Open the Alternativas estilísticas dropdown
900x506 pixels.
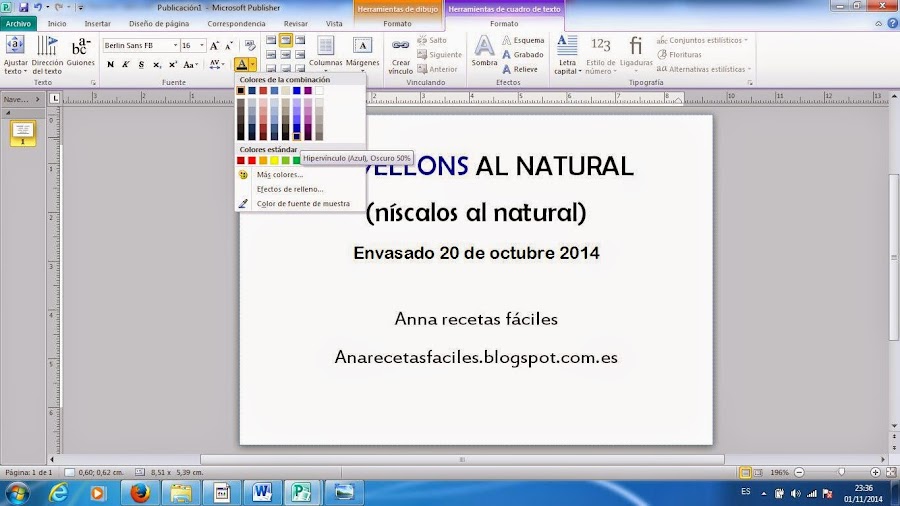click(x=704, y=69)
